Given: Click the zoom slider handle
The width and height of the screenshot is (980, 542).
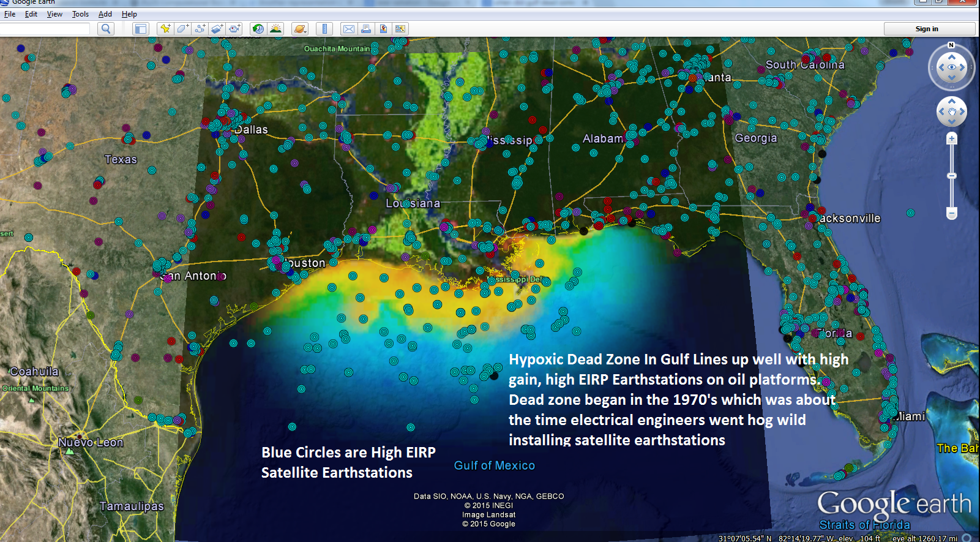Looking at the screenshot, I should coord(951,176).
